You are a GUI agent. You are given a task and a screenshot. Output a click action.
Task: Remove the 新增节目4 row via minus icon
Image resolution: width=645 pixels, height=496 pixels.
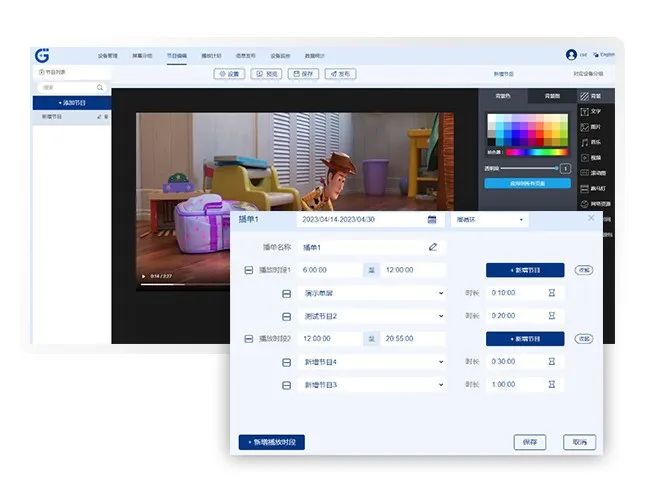(287, 362)
